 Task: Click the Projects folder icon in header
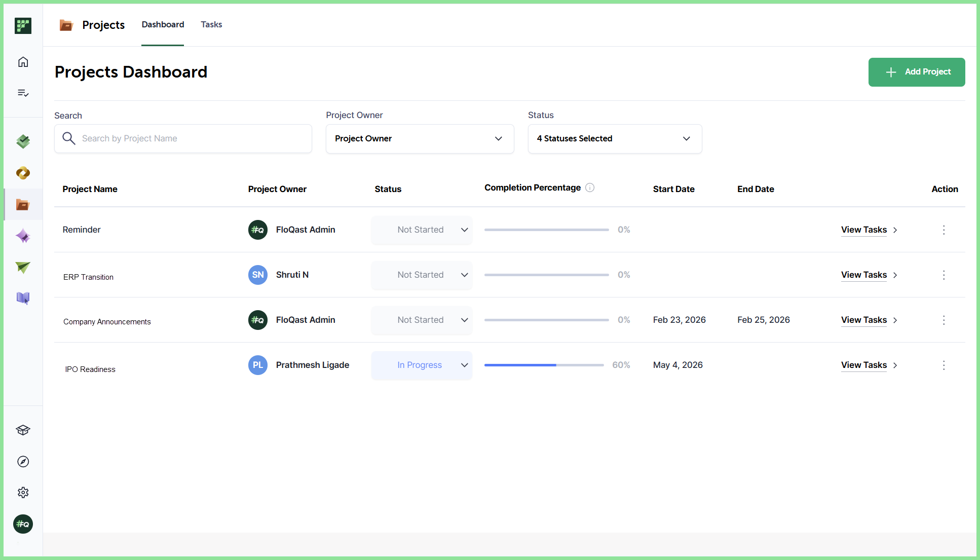click(x=66, y=25)
